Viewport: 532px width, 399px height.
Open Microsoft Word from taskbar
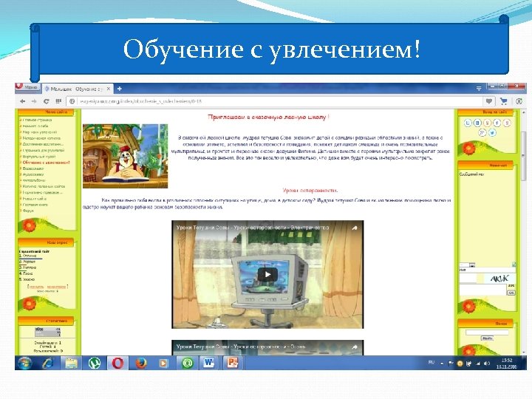pyautogui.click(x=210, y=363)
